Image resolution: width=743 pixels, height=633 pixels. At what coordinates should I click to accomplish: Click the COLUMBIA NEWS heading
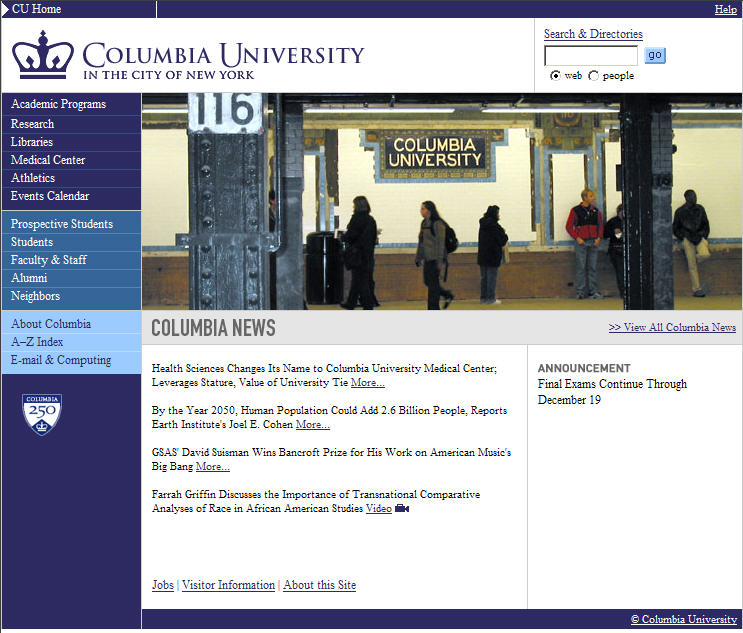[213, 328]
